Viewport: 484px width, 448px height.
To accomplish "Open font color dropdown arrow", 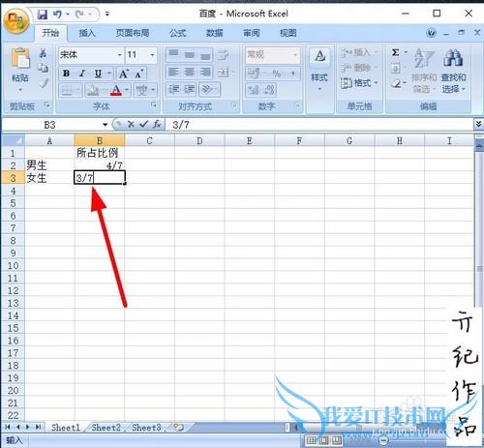I will [127, 90].
